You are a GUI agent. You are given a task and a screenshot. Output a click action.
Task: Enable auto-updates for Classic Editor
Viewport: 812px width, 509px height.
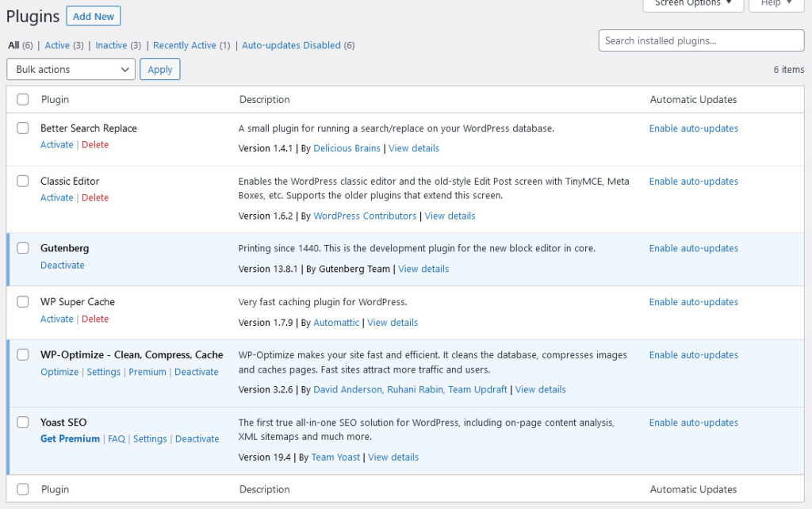point(694,182)
